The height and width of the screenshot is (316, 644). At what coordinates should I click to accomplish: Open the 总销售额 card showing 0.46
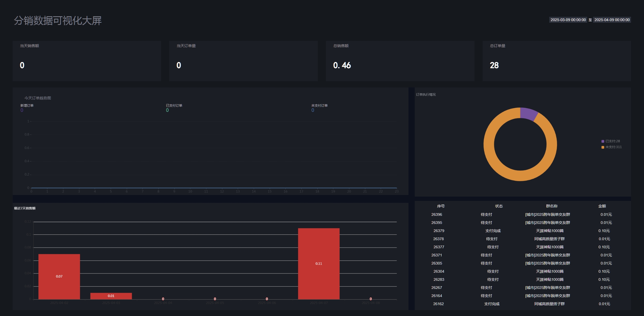(x=400, y=61)
